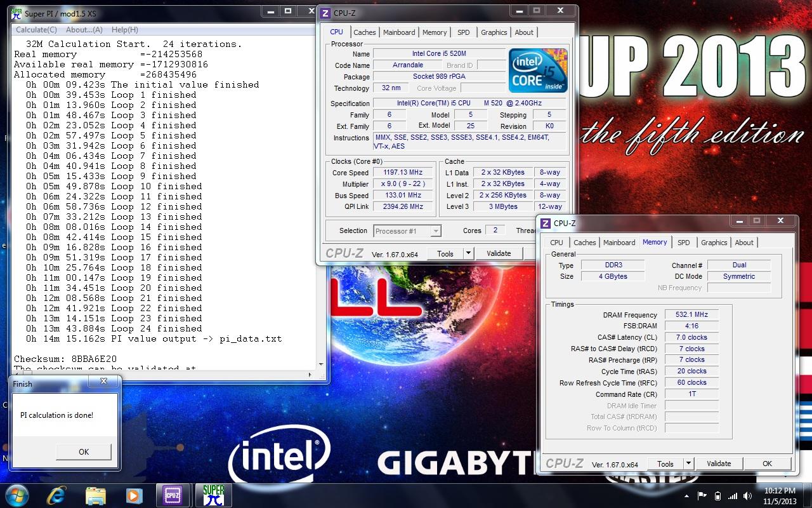Click the Checksum: 8BBA6E20 line
Screen dimensions: 812x508
tap(65, 359)
